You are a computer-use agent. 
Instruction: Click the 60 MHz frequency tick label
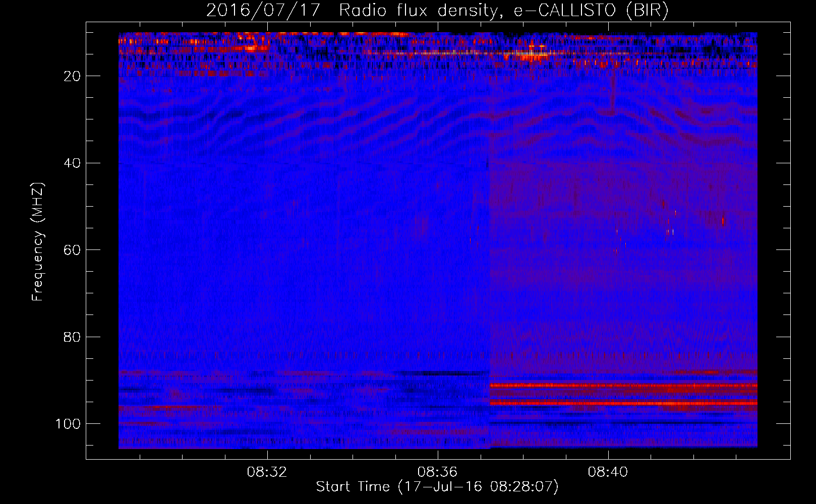pos(73,250)
